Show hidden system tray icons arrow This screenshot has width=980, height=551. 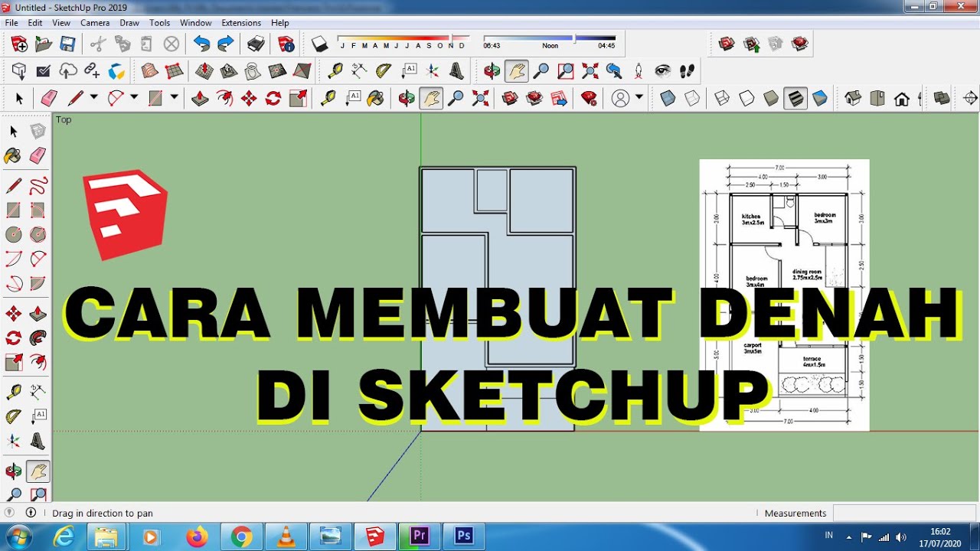pyautogui.click(x=848, y=536)
